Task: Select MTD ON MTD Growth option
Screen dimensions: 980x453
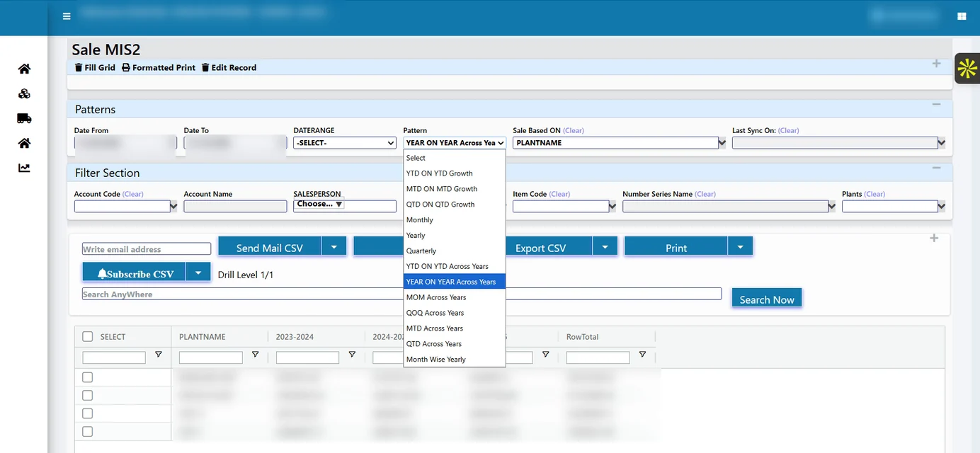Action: [x=455, y=189]
